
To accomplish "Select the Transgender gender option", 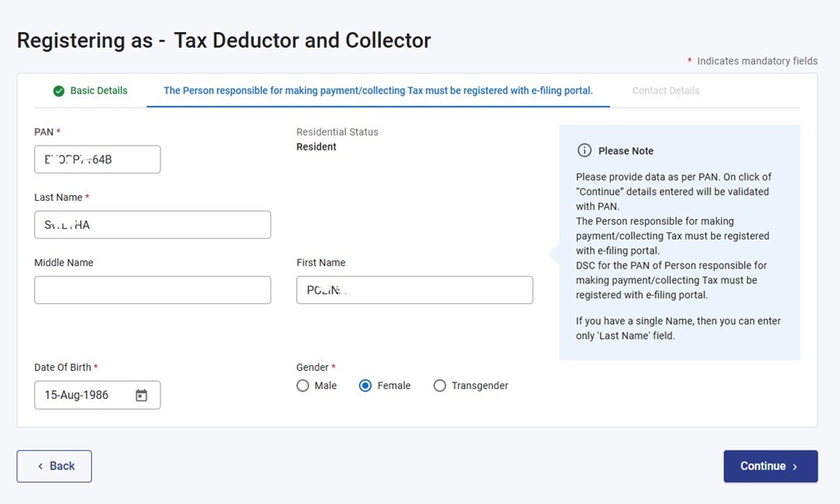I will click(440, 385).
